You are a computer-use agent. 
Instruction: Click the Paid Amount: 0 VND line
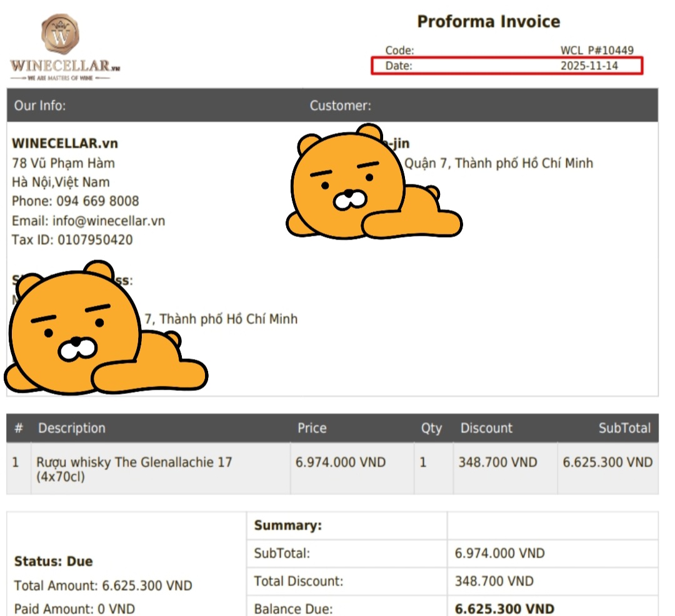(74, 609)
